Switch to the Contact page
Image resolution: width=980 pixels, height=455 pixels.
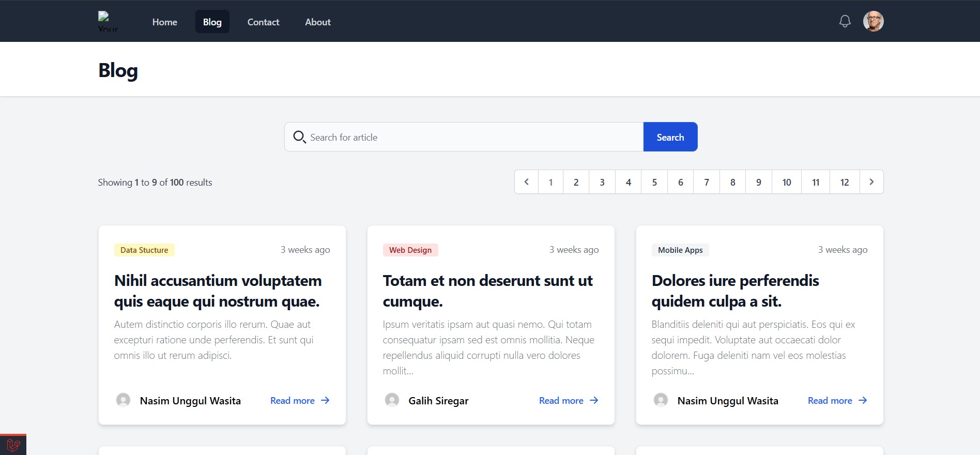click(263, 22)
